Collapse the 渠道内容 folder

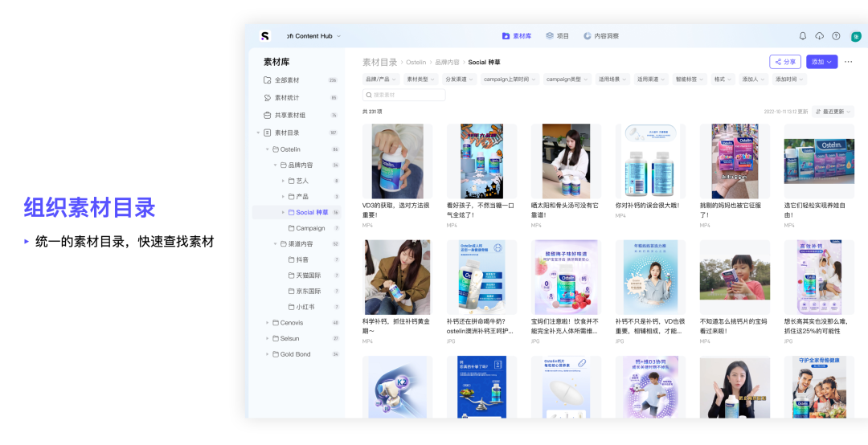pyautogui.click(x=274, y=244)
